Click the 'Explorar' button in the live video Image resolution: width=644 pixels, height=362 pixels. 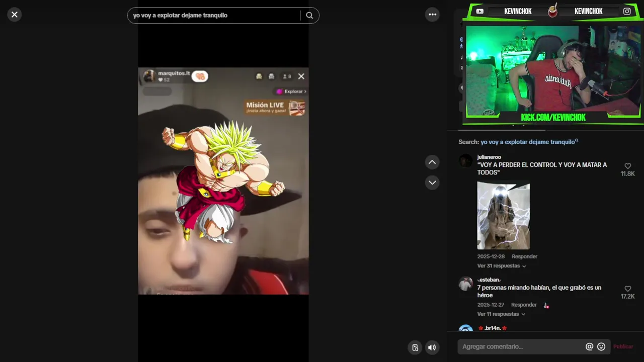(291, 92)
